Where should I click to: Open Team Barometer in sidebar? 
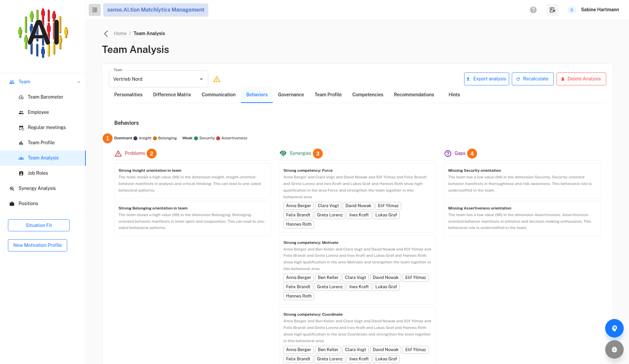(43, 97)
